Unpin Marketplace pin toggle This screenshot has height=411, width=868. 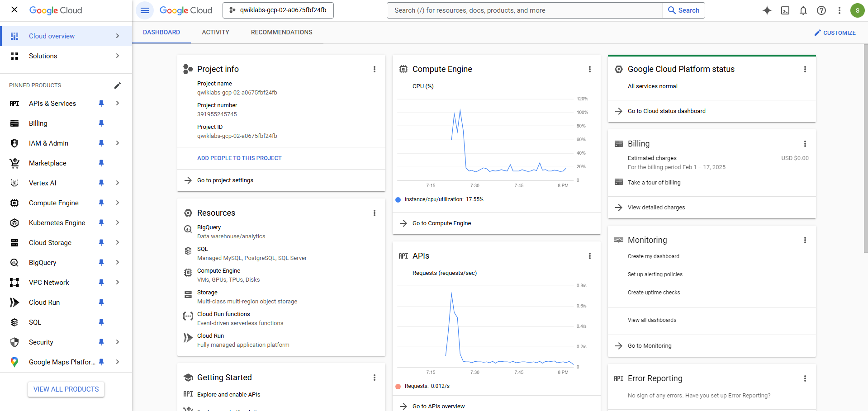pos(101,163)
